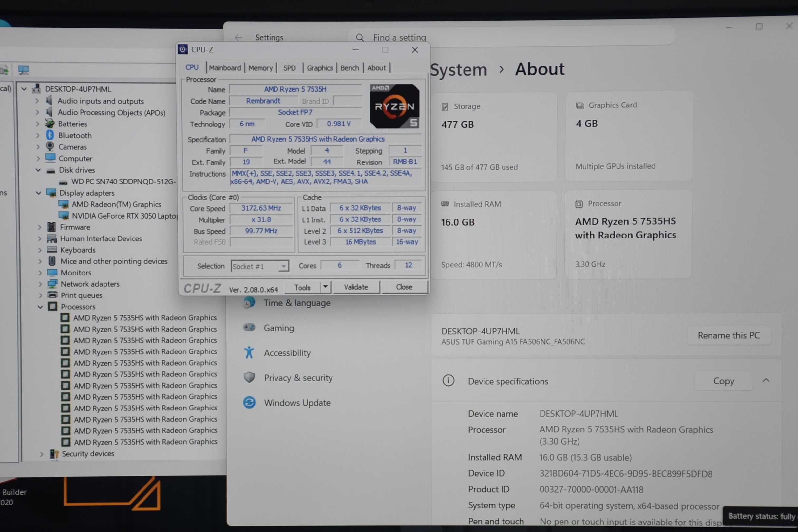The height and width of the screenshot is (532, 798).
Task: Collapse the Processors tree node
Action: (40, 307)
